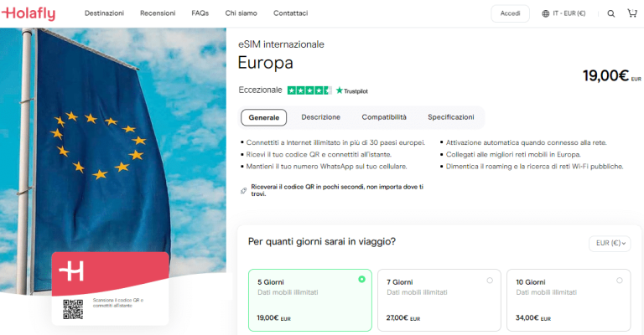Open the Specificazioni tab
The width and height of the screenshot is (644, 335).
pos(450,117)
